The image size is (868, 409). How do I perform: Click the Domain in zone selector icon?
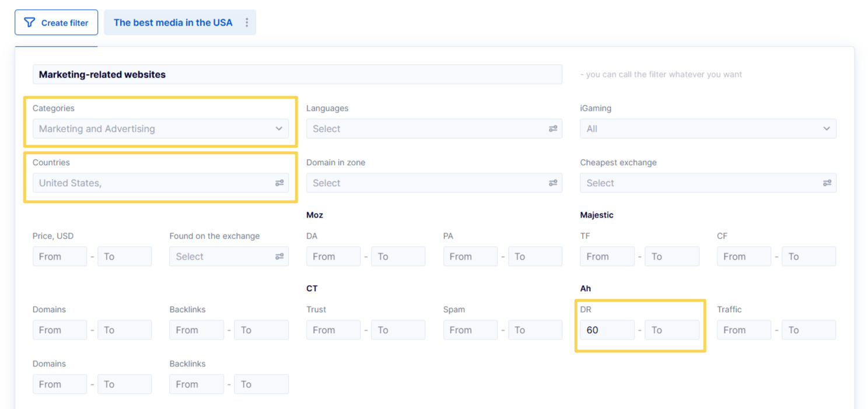tap(553, 183)
